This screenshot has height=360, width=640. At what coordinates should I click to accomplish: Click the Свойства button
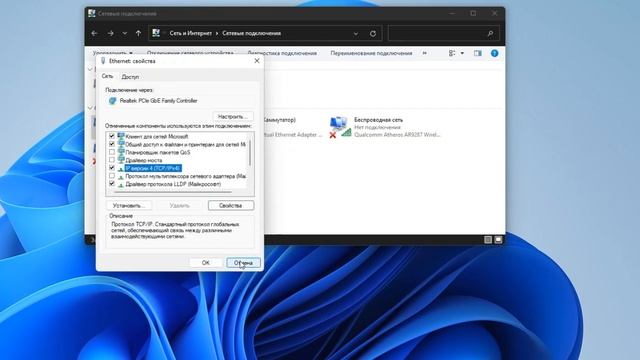pyautogui.click(x=231, y=205)
